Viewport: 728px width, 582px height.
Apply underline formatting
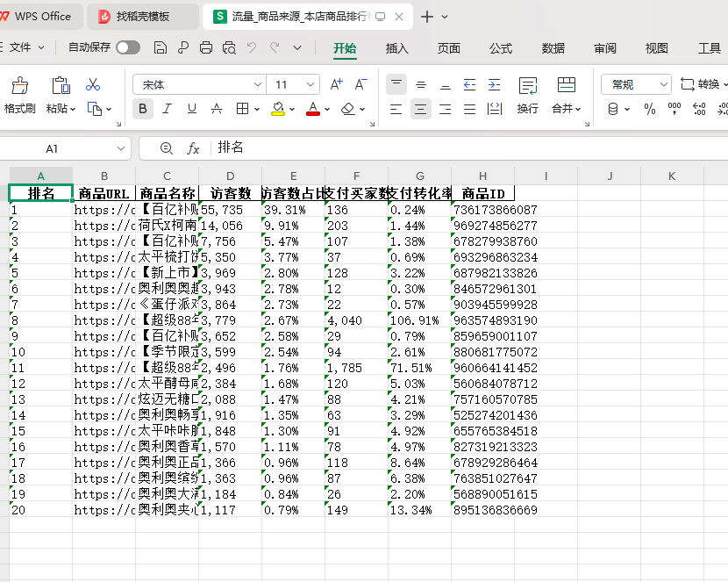pos(192,109)
